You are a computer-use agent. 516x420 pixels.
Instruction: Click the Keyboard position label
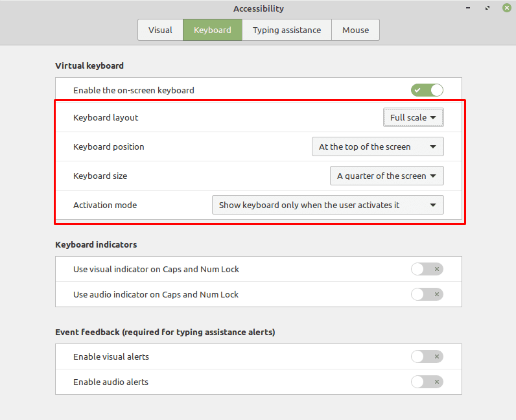coord(109,146)
